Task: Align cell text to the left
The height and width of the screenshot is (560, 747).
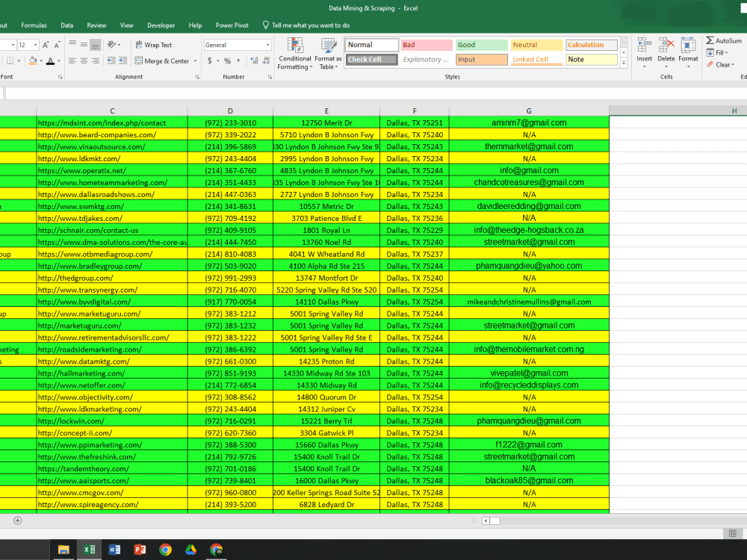Action: pyautogui.click(x=72, y=60)
